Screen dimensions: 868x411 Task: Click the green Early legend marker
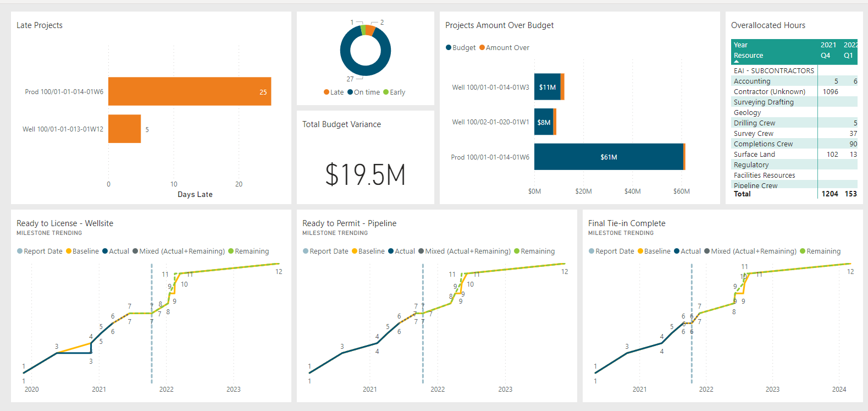[386, 92]
